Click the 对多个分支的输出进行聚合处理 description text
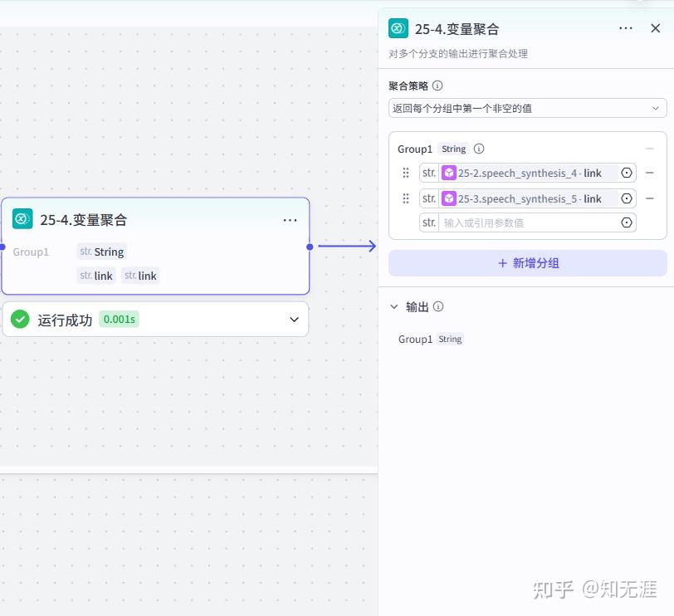Screen dimensions: 674x616 pos(458,54)
